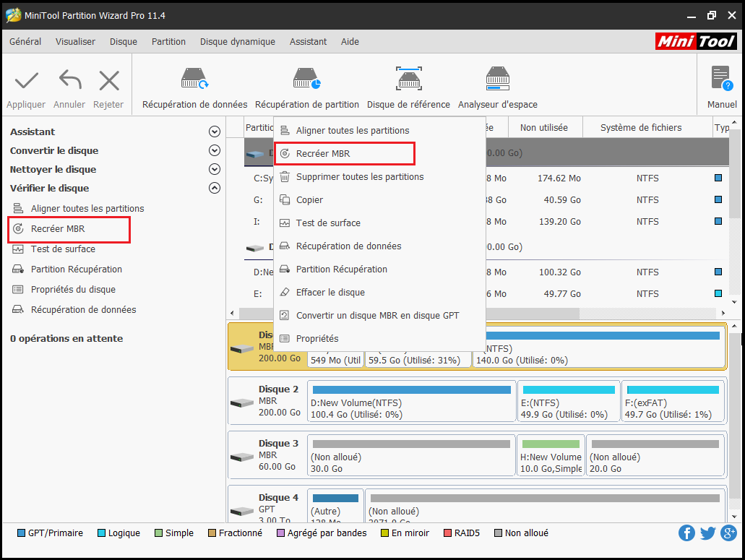The width and height of the screenshot is (745, 560).
Task: Expand the Assistant sidebar section
Action: click(215, 132)
